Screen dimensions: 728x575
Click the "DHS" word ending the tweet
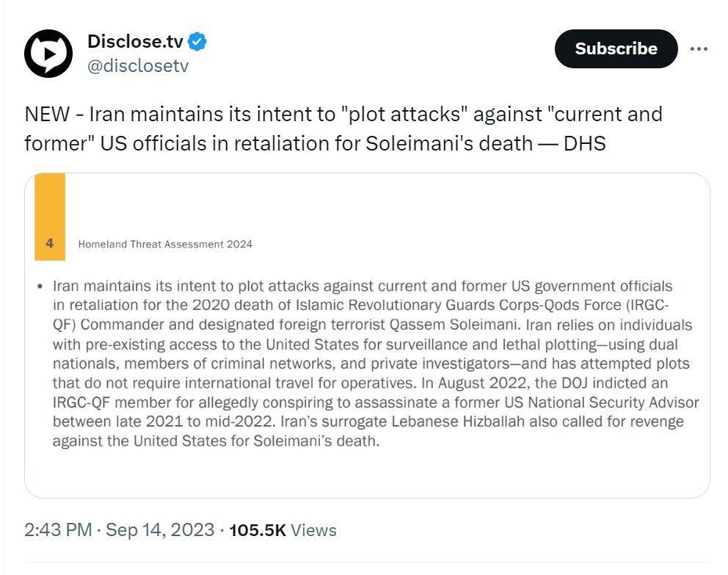[585, 143]
